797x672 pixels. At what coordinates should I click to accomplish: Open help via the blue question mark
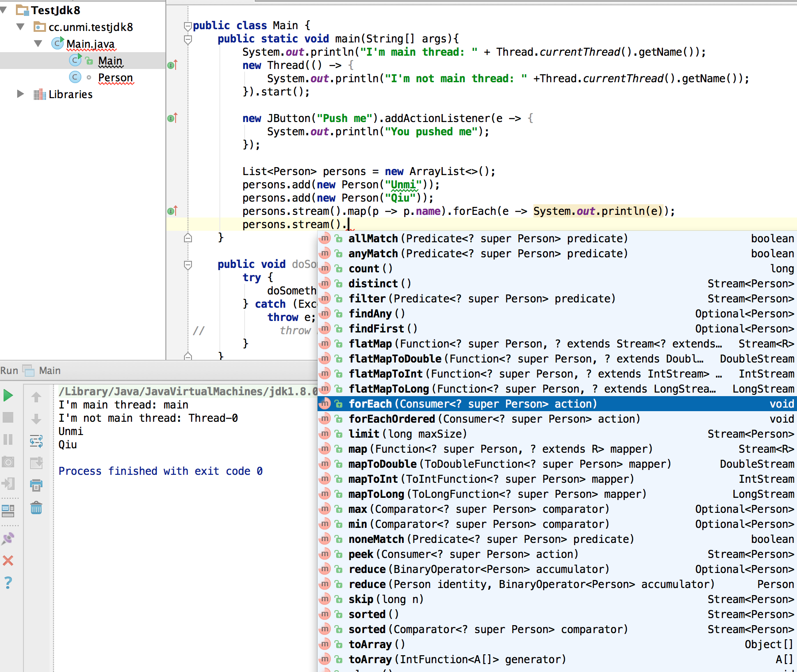coord(8,583)
